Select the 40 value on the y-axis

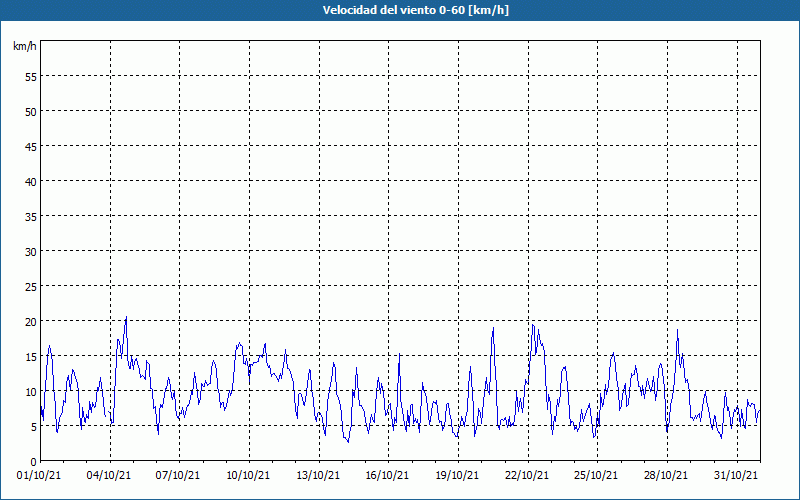[x=31, y=182]
